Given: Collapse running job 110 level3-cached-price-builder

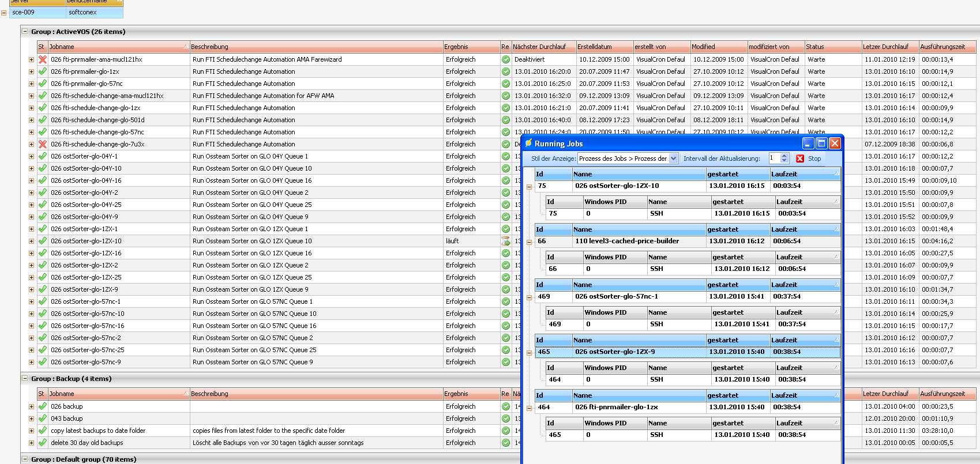Looking at the screenshot, I should 530,242.
